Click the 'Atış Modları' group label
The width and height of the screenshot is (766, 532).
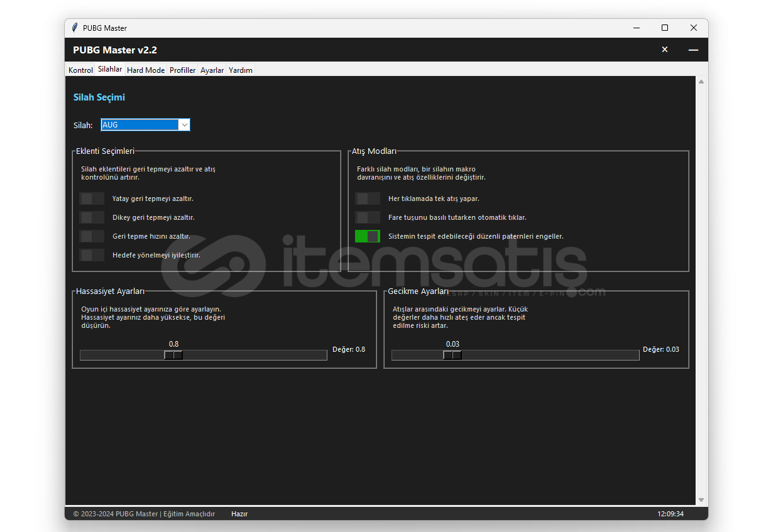(x=374, y=151)
